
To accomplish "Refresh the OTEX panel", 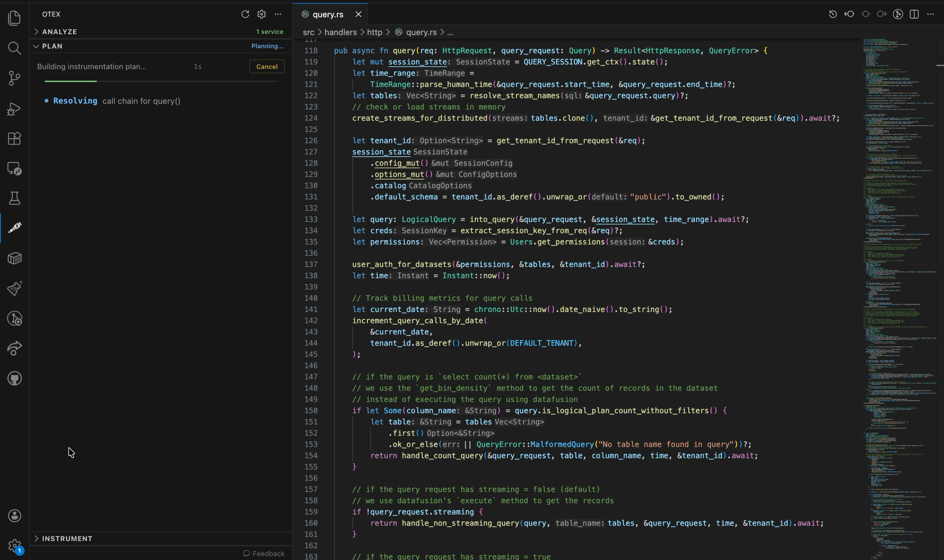I will click(245, 14).
